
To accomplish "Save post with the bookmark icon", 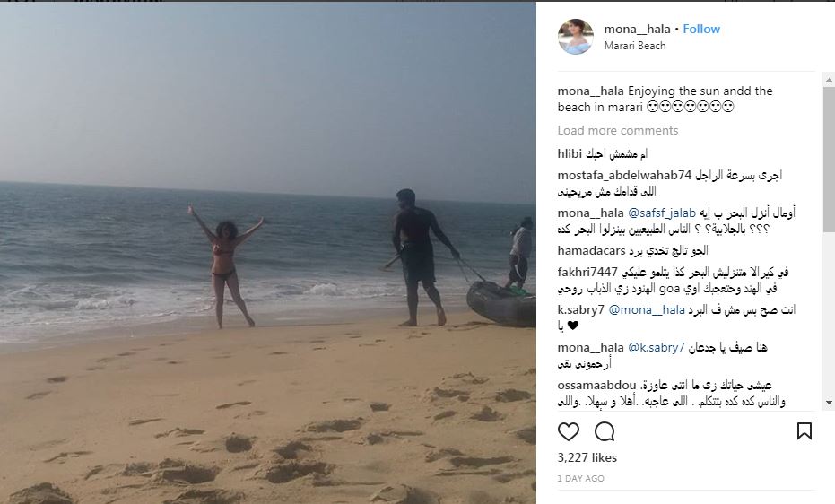I will (x=805, y=431).
